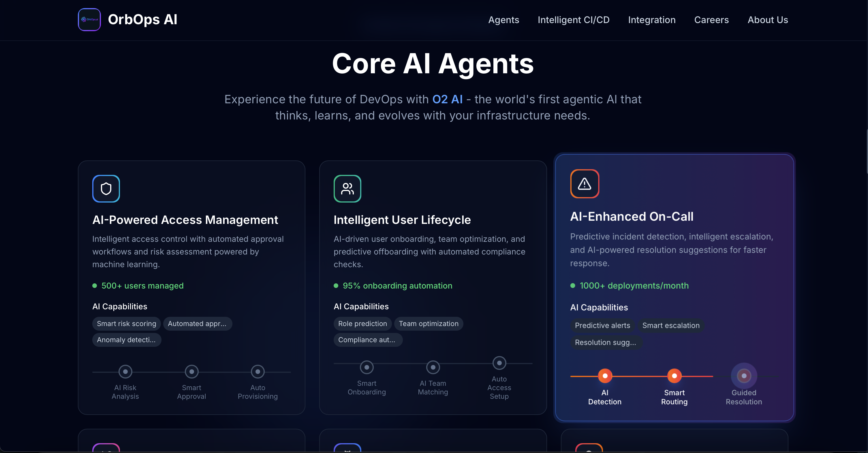The width and height of the screenshot is (868, 453).
Task: Open the Integration nav link
Action: coord(652,20)
